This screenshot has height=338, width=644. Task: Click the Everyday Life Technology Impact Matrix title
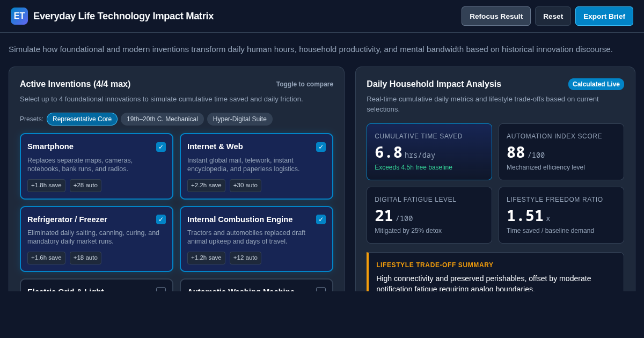point(123,16)
